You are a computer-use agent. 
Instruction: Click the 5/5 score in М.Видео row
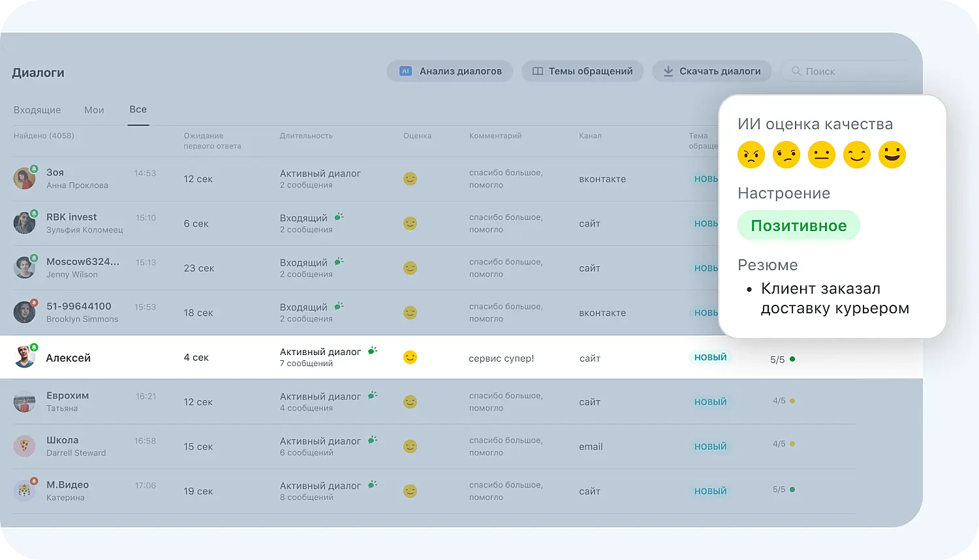[779, 490]
